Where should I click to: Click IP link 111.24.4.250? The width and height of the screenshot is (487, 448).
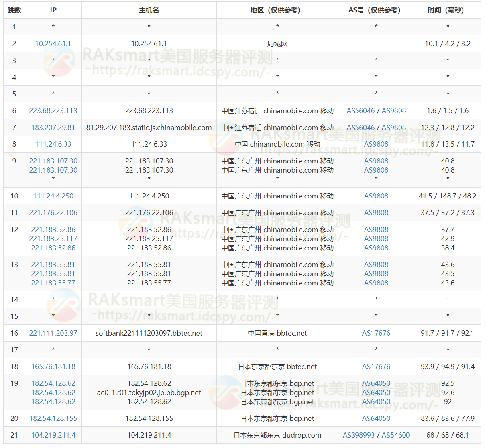tap(53, 196)
